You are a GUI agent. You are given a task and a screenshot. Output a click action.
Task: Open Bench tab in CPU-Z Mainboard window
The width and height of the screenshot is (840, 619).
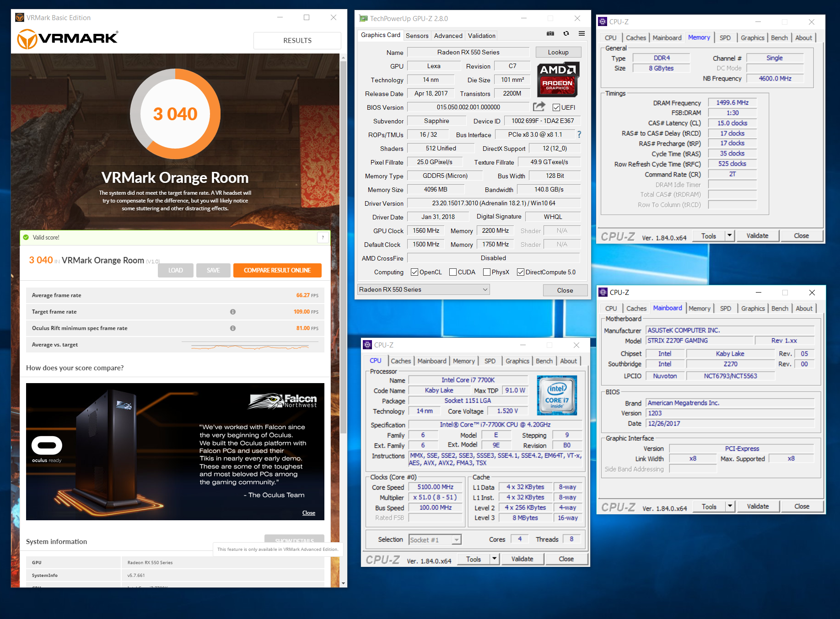point(780,309)
